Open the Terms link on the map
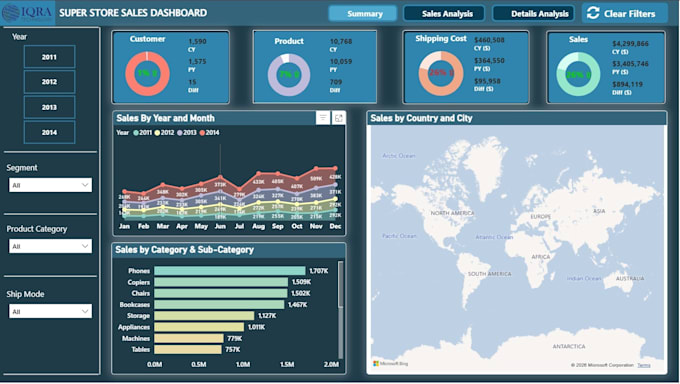680x384 pixels. [x=644, y=365]
